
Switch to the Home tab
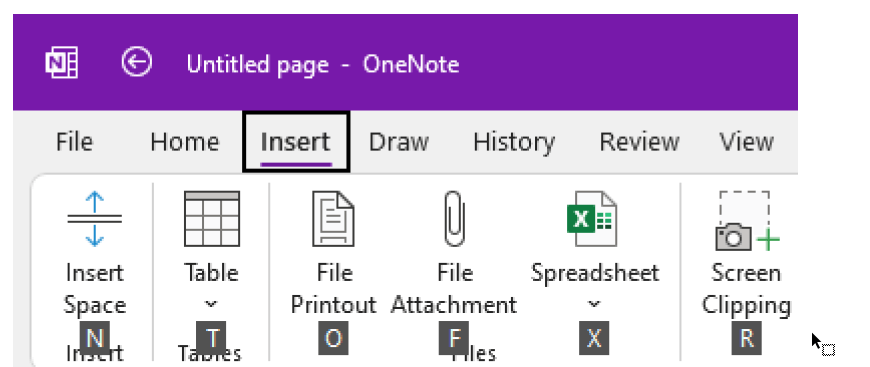(x=185, y=142)
